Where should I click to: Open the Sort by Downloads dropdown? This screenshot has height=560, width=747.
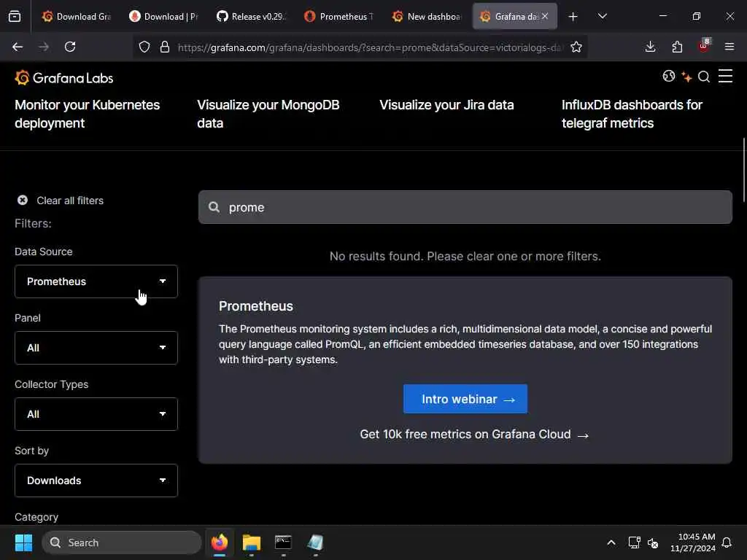(x=96, y=481)
